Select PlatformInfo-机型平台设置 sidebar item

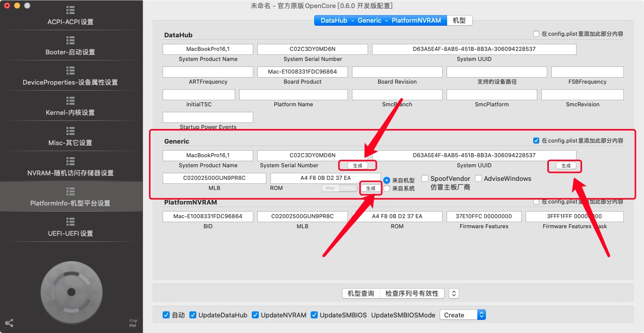[70, 197]
